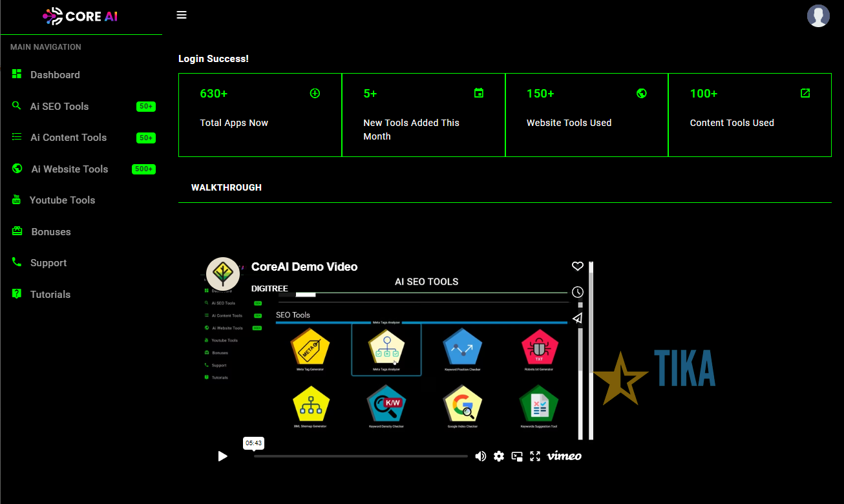Click the Bonuses gift icon in the sidebar

(x=16, y=231)
